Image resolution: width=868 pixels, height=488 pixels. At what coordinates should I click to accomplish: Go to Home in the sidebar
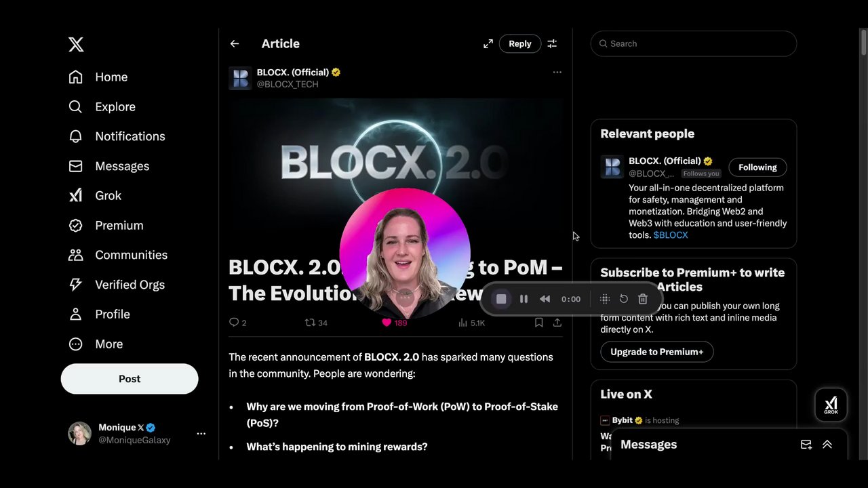[x=98, y=77]
